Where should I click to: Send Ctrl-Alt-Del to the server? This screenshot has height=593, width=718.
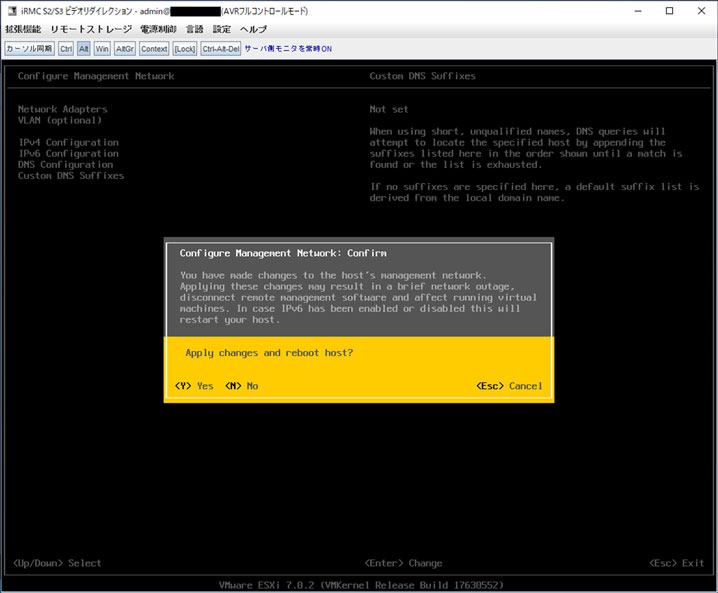tap(221, 49)
